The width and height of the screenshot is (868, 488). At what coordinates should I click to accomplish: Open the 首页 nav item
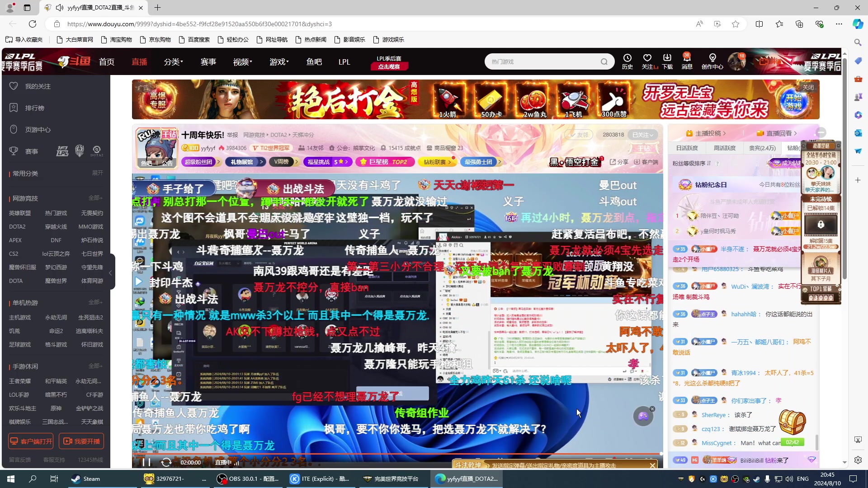point(107,61)
